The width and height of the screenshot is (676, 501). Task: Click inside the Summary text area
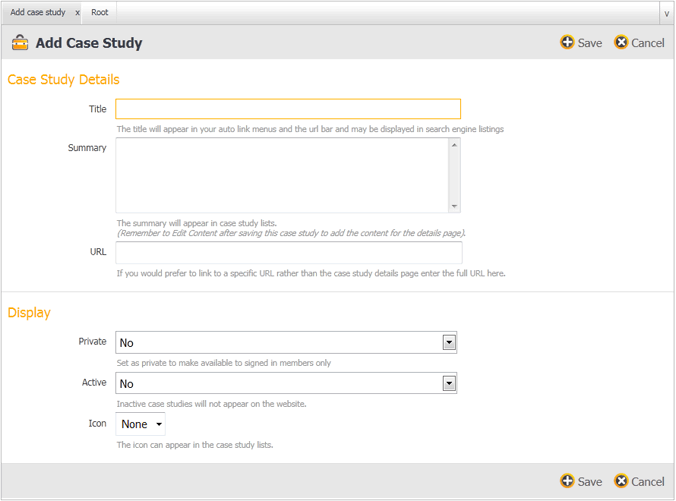tap(281, 175)
